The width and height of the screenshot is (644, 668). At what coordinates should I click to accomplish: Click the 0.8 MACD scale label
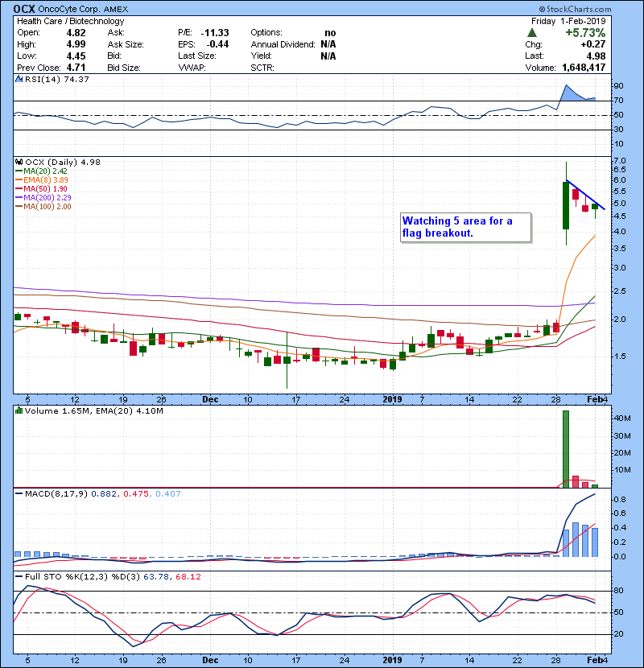point(620,499)
